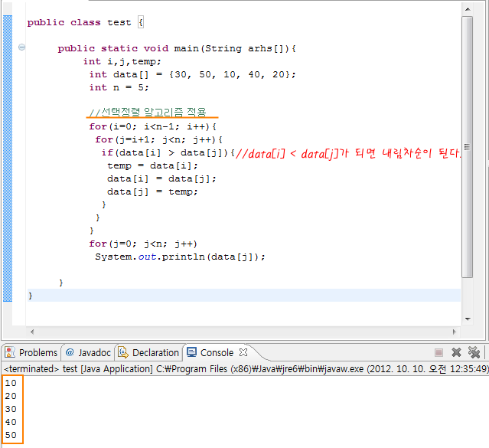Click the Problems tab icon
This screenshot has width=489, height=448.
click(10, 352)
